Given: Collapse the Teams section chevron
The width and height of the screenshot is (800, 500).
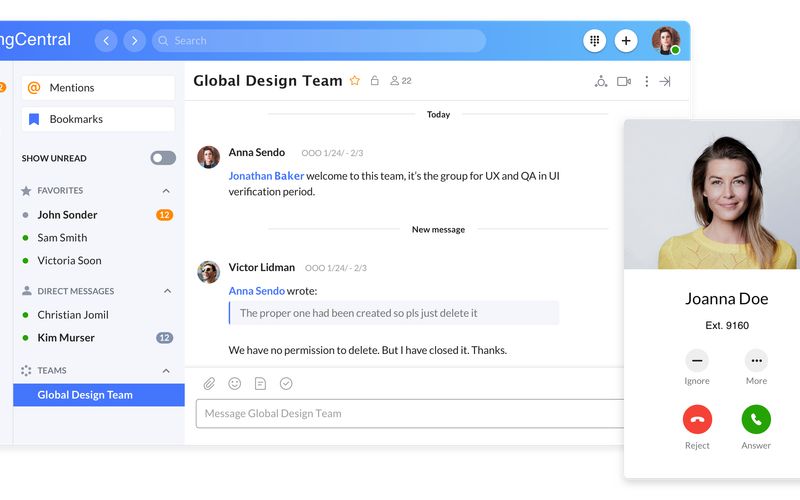Looking at the screenshot, I should (166, 371).
